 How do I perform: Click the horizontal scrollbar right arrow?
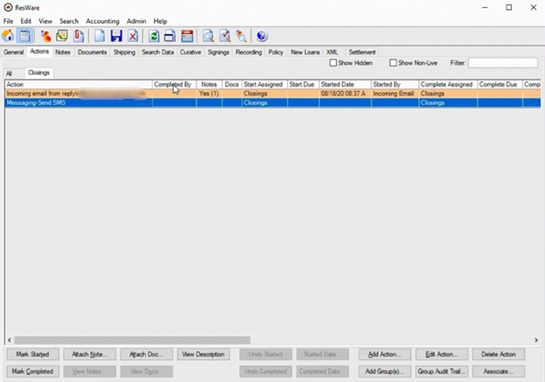(x=536, y=340)
